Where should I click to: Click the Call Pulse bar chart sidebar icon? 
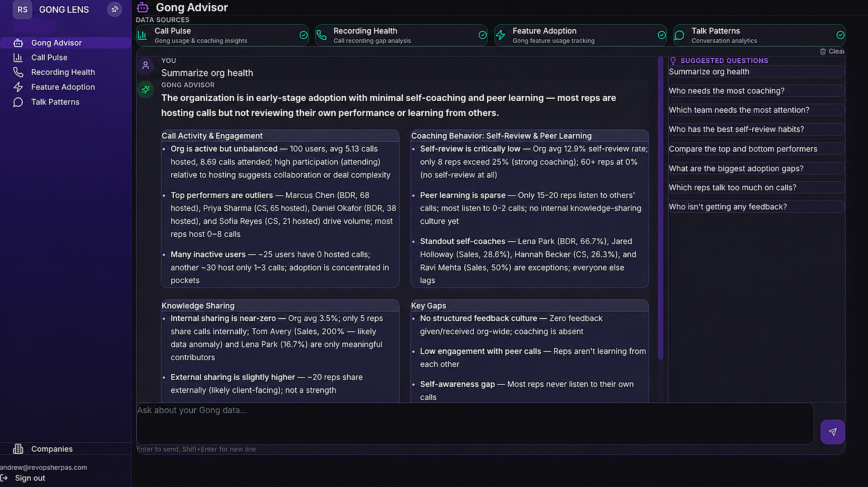pyautogui.click(x=18, y=57)
